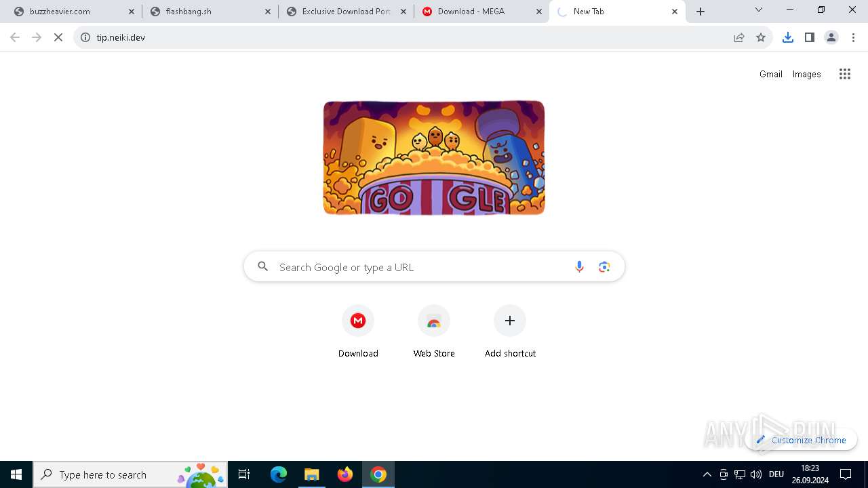868x488 pixels.
Task: Start voice search with microphone icon
Action: tap(579, 267)
